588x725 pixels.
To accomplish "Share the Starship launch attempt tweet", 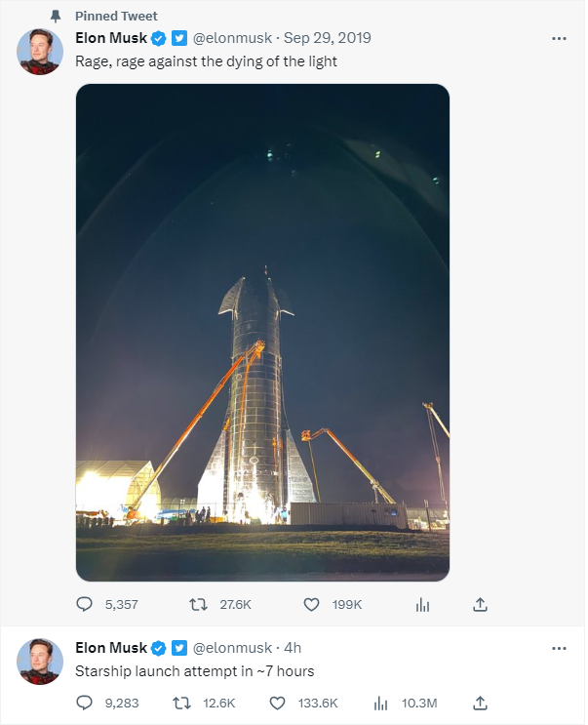I will (x=480, y=703).
